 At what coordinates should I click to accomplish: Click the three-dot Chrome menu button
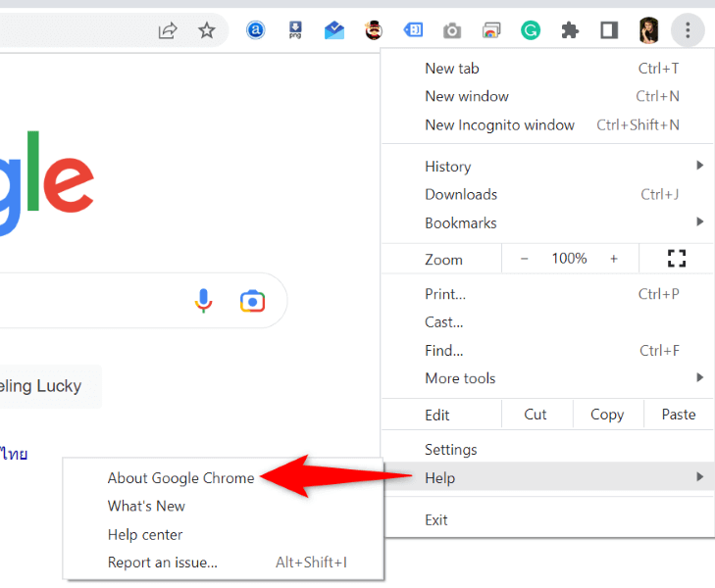(688, 30)
